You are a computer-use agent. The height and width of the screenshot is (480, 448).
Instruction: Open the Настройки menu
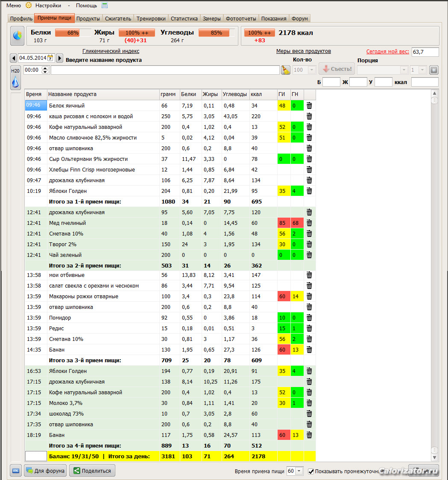(48, 5)
